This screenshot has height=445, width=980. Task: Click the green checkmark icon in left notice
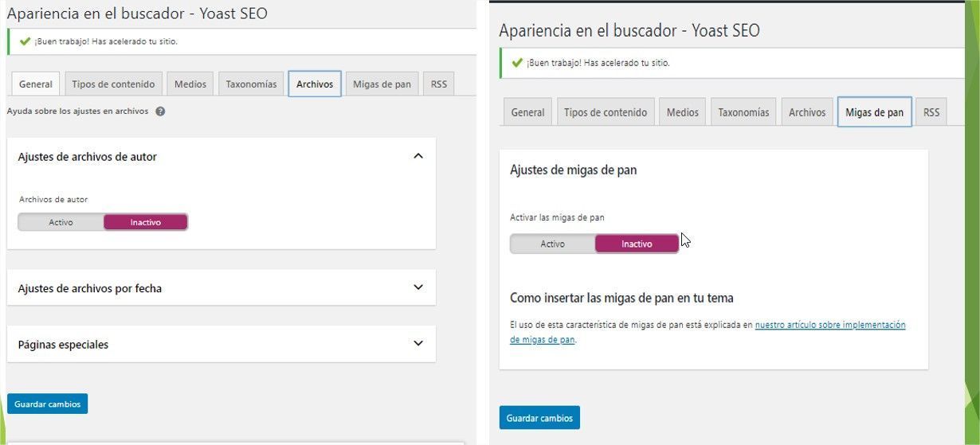25,41
